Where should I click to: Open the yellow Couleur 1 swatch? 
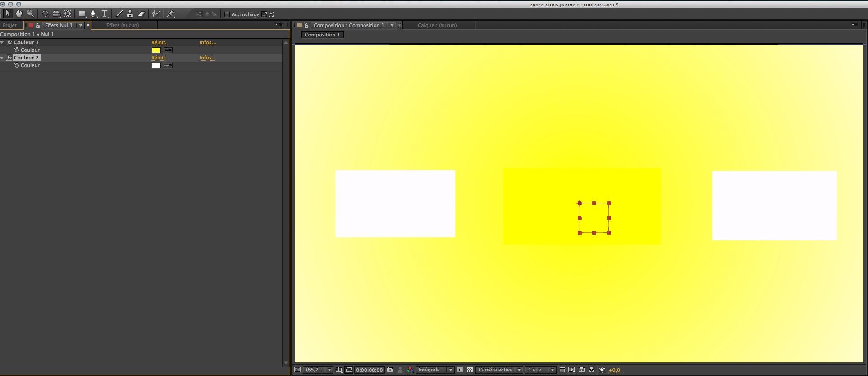(156, 50)
